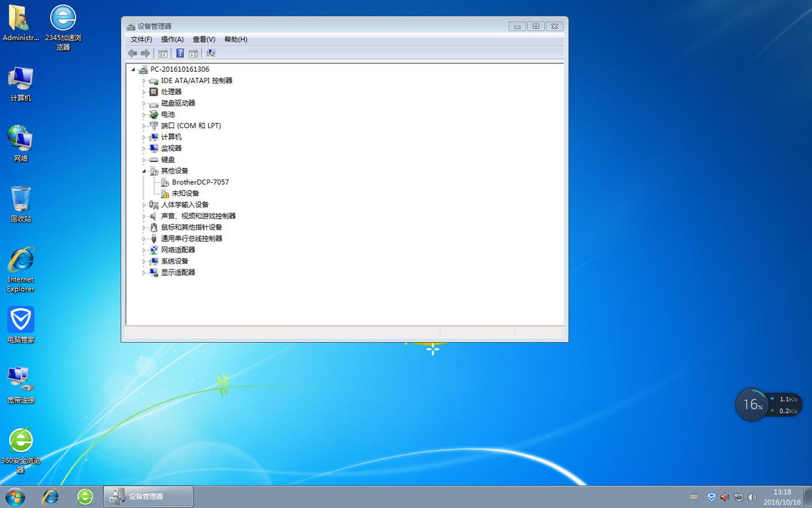Screen dimensions: 812x508
Task: Expand the IDE ATA/ATAPI 控制器 category
Action: tap(144, 81)
